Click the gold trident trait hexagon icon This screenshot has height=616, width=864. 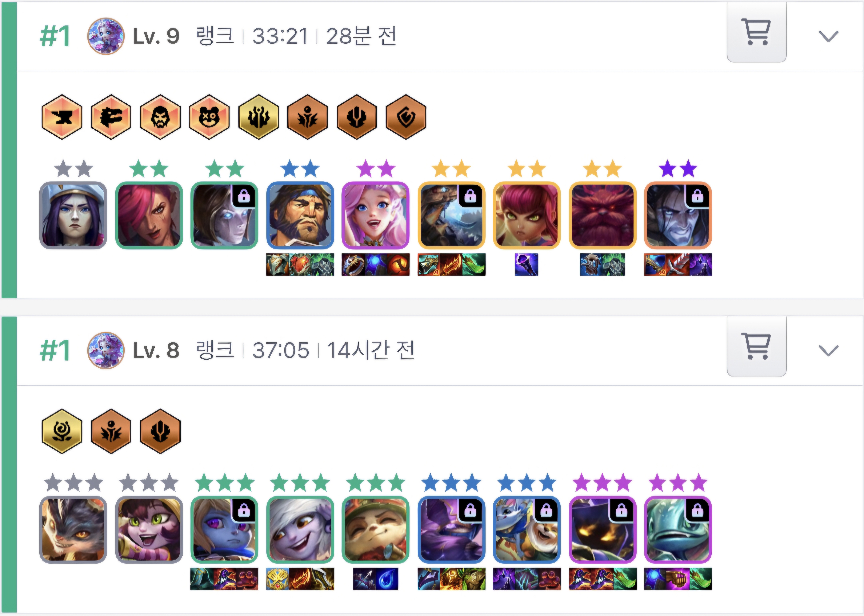259,117
